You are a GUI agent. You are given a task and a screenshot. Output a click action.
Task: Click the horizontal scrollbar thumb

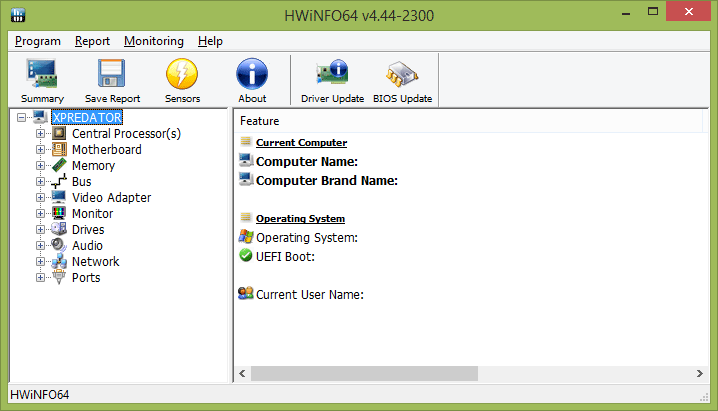[364, 373]
